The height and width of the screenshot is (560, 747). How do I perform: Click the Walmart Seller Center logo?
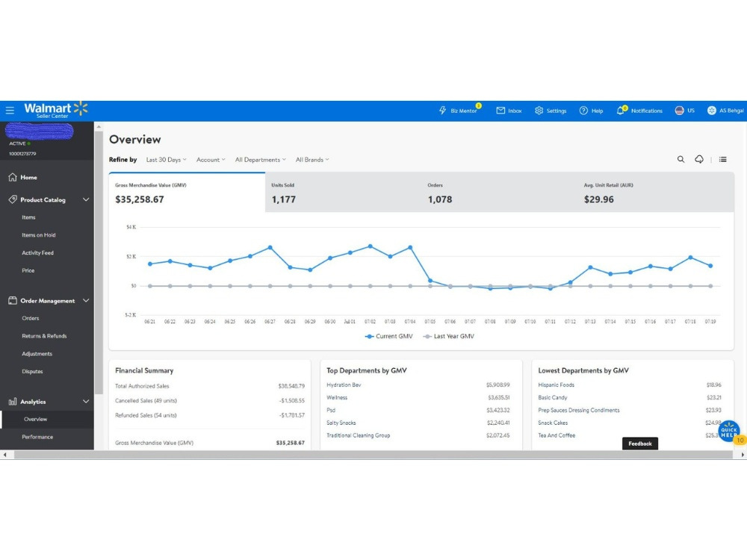(x=56, y=110)
